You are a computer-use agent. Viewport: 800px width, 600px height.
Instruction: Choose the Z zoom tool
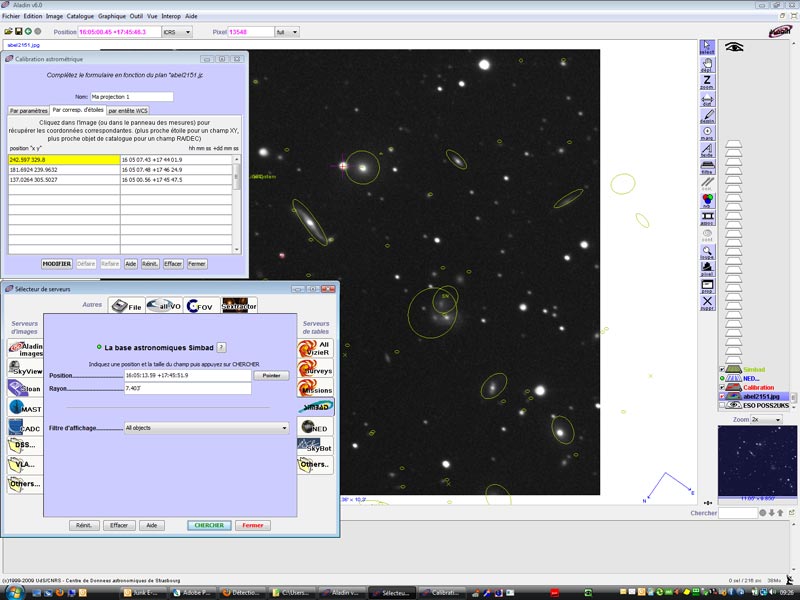point(707,82)
